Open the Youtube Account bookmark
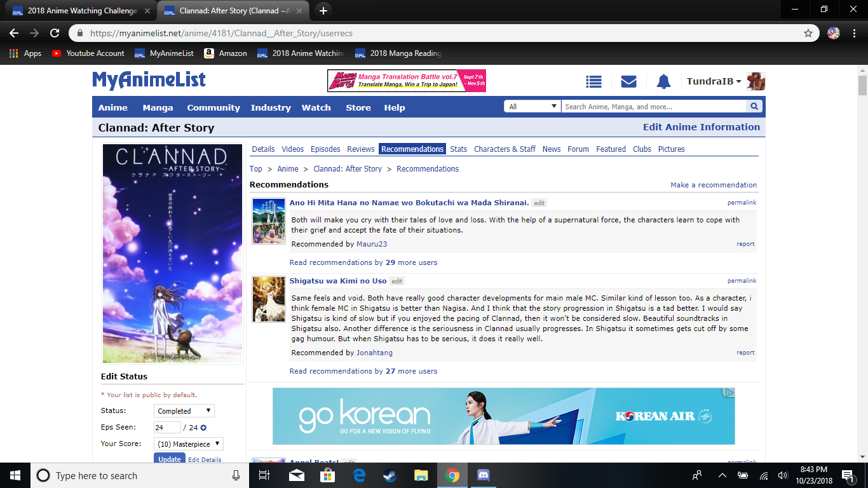This screenshot has height=488, width=868. coord(88,53)
